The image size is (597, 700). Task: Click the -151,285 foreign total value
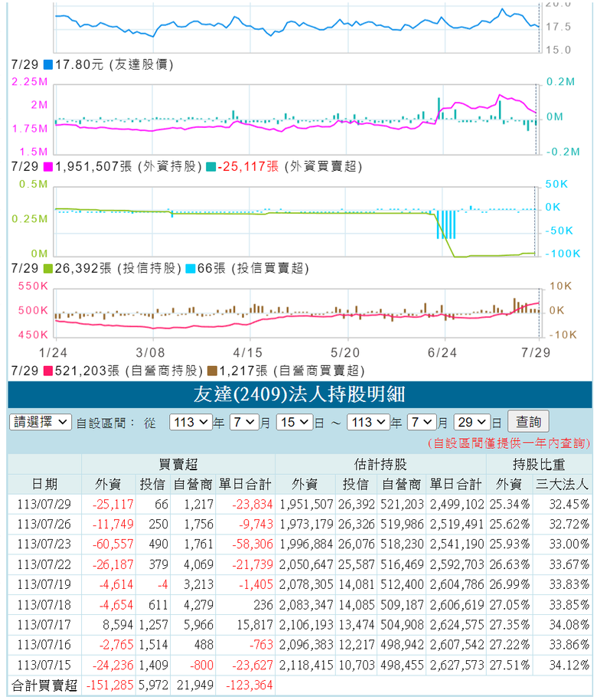(x=109, y=685)
